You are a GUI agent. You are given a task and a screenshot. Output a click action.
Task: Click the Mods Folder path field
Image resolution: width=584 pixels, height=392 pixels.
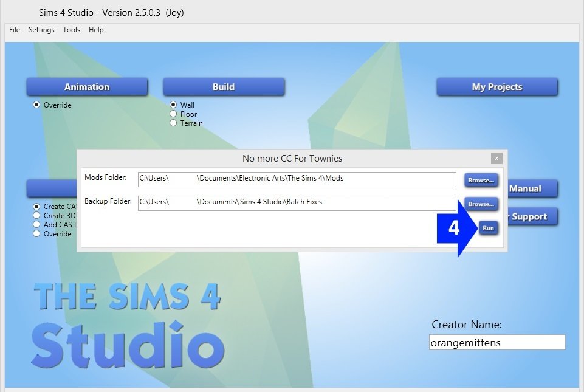(x=297, y=179)
